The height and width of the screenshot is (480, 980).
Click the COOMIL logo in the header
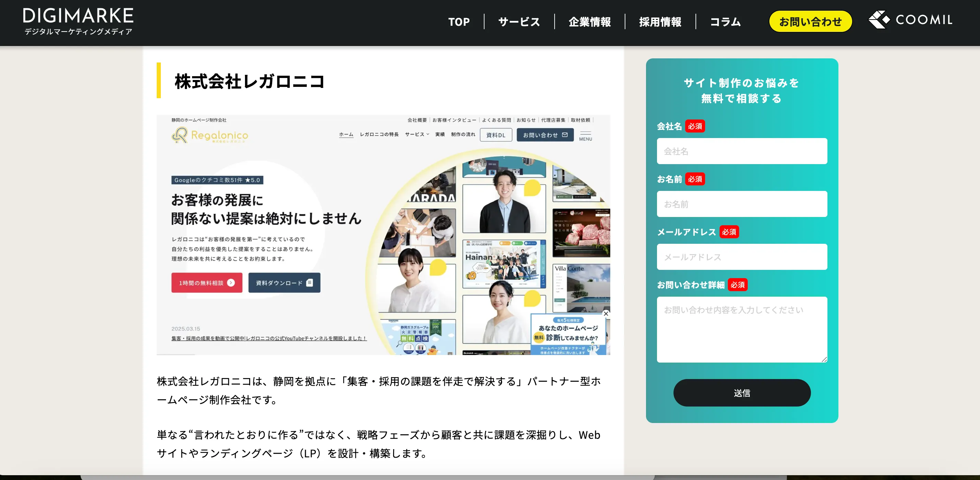coord(911,21)
